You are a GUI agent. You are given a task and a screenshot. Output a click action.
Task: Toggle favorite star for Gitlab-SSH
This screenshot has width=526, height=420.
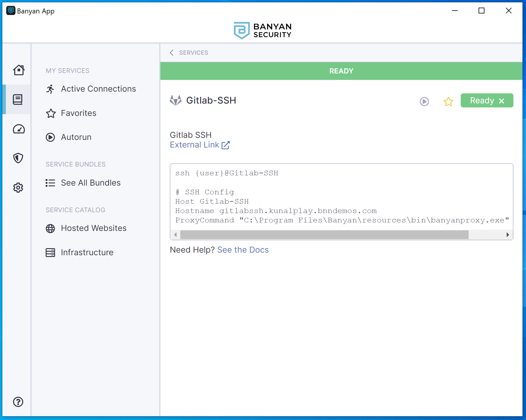coord(448,102)
